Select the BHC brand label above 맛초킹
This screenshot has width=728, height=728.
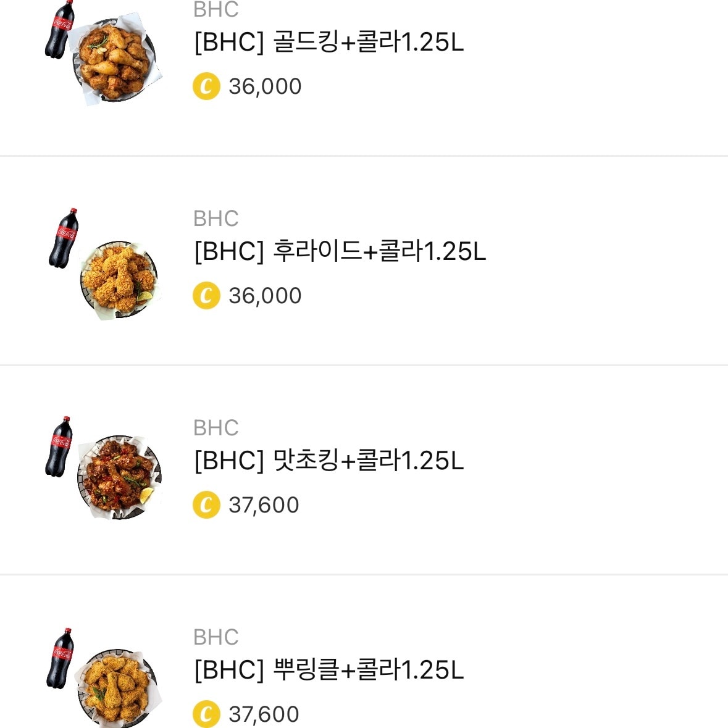tap(214, 427)
